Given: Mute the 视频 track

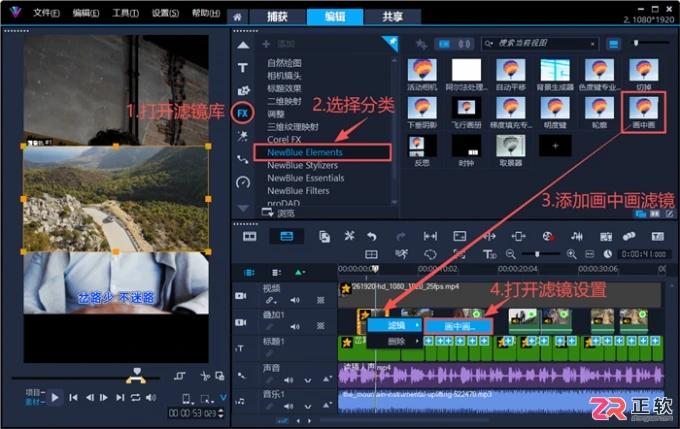Looking at the screenshot, I should 295,300.
